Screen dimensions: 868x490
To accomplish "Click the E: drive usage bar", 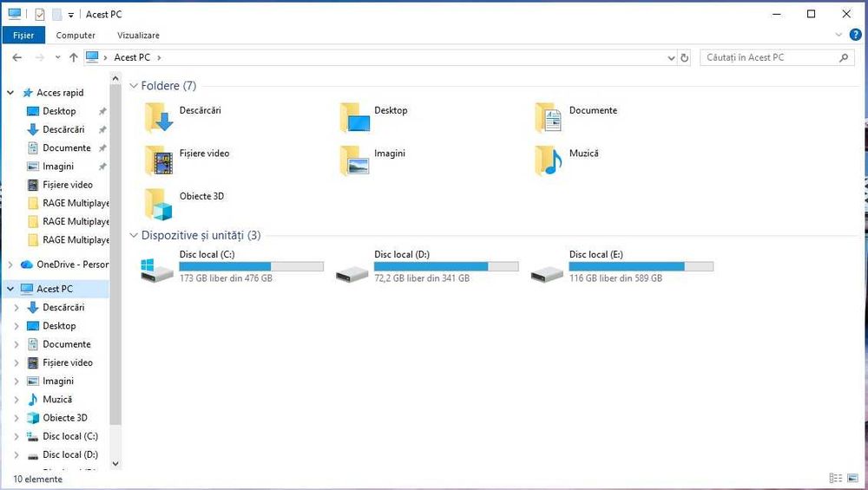I will coord(641,266).
